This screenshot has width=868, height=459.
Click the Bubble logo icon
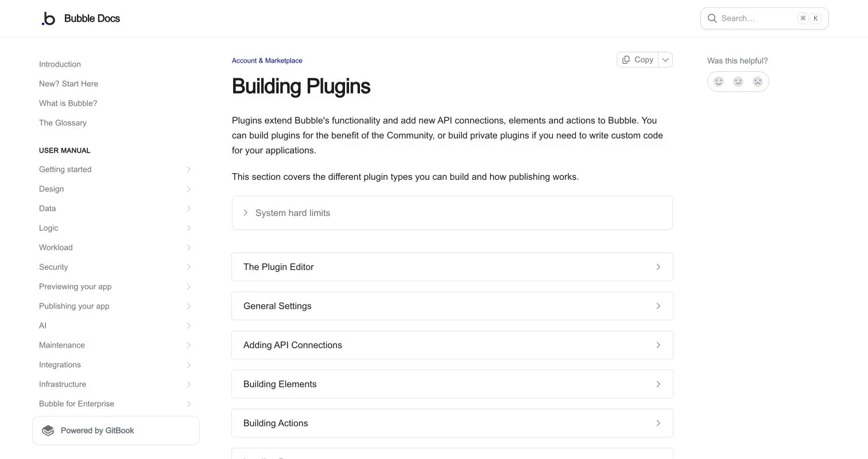(49, 18)
